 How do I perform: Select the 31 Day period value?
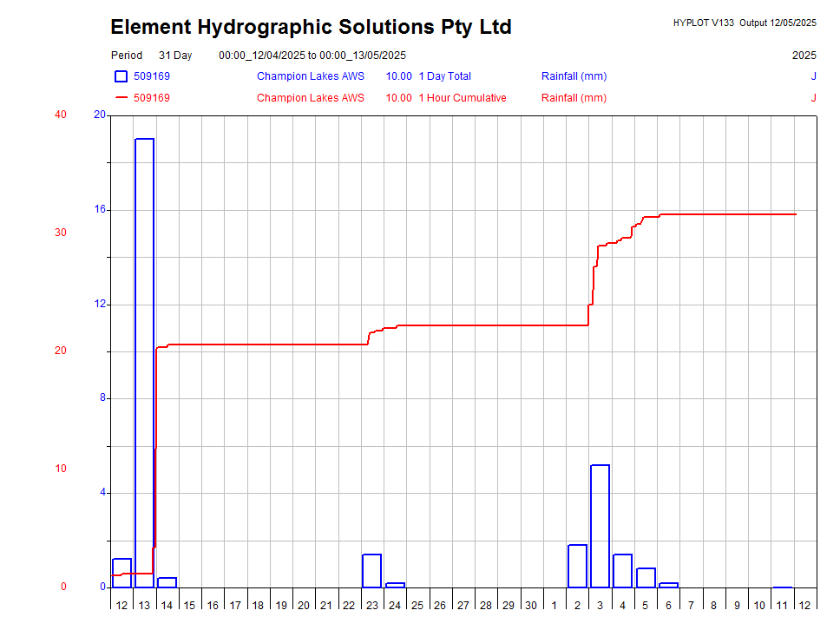(x=175, y=56)
